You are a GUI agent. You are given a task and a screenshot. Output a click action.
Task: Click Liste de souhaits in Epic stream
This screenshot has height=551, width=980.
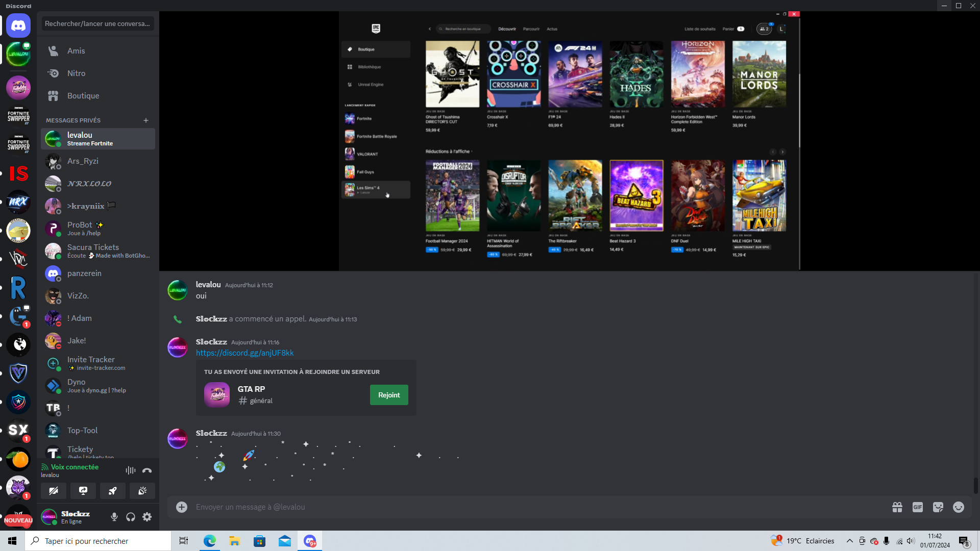(700, 29)
